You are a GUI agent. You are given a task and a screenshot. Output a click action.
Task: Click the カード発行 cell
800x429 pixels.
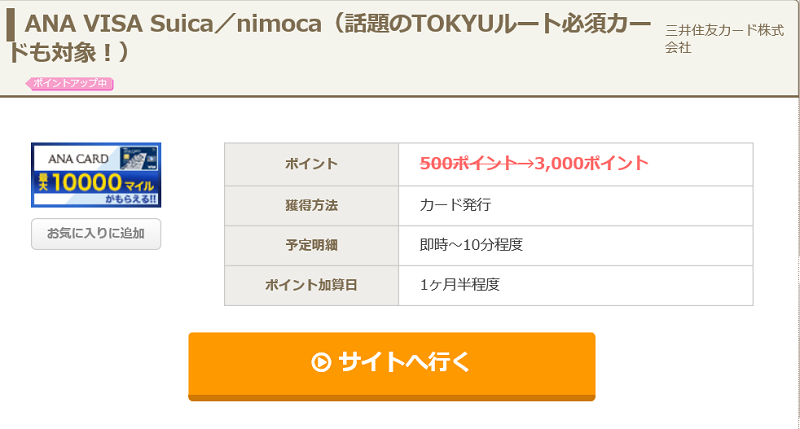(576, 206)
